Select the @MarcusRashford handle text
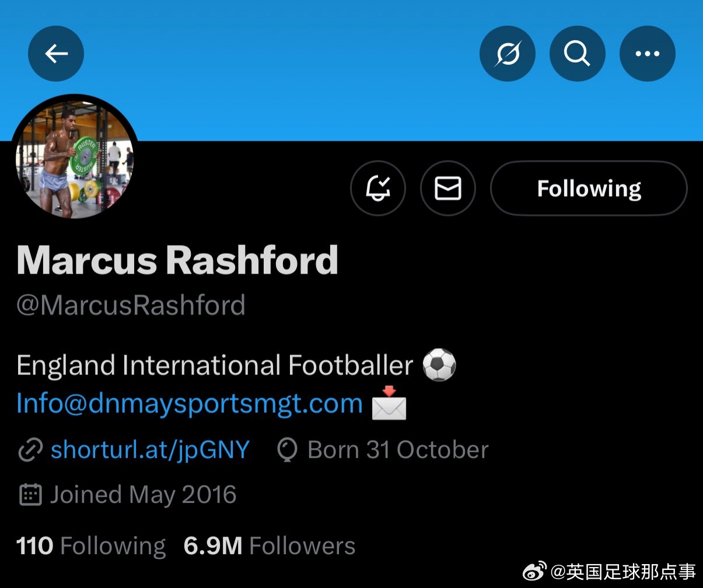This screenshot has width=703, height=588. click(131, 305)
